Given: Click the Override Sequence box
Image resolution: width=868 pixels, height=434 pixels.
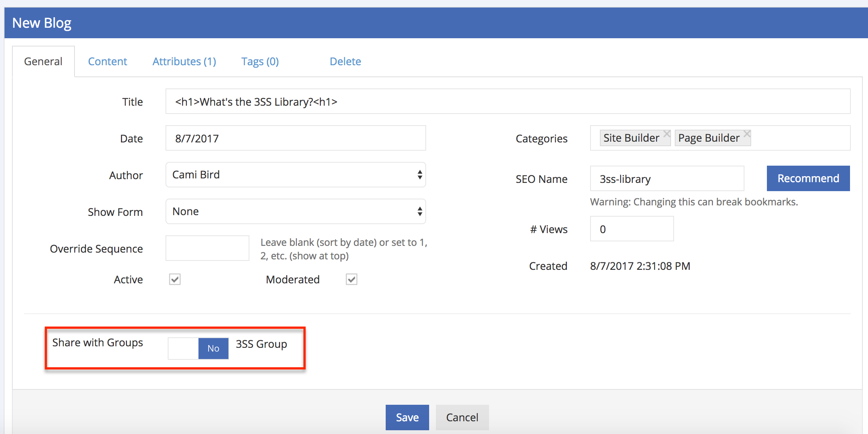Looking at the screenshot, I should pos(207,248).
